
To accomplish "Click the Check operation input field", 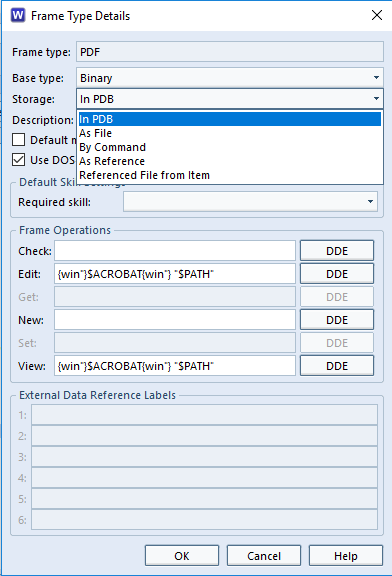I will pos(175,251).
